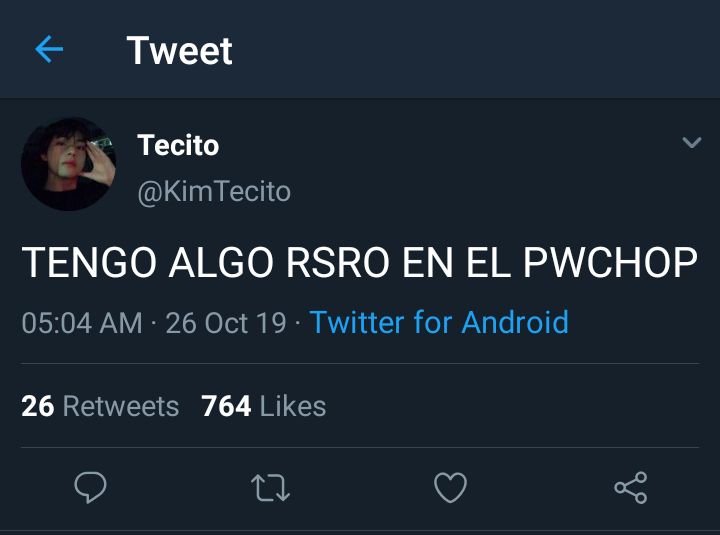Go back using the blue arrow
This screenshot has width=720, height=535.
[49, 49]
